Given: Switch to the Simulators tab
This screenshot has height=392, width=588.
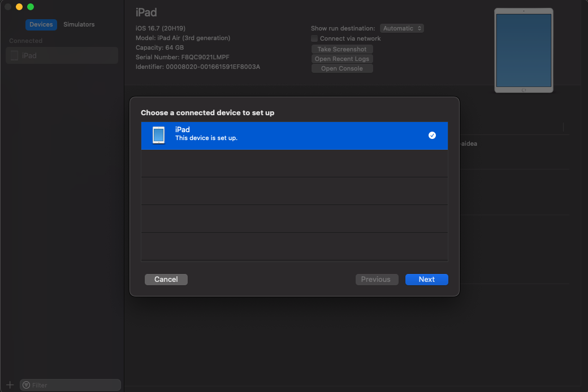Looking at the screenshot, I should pos(79,24).
